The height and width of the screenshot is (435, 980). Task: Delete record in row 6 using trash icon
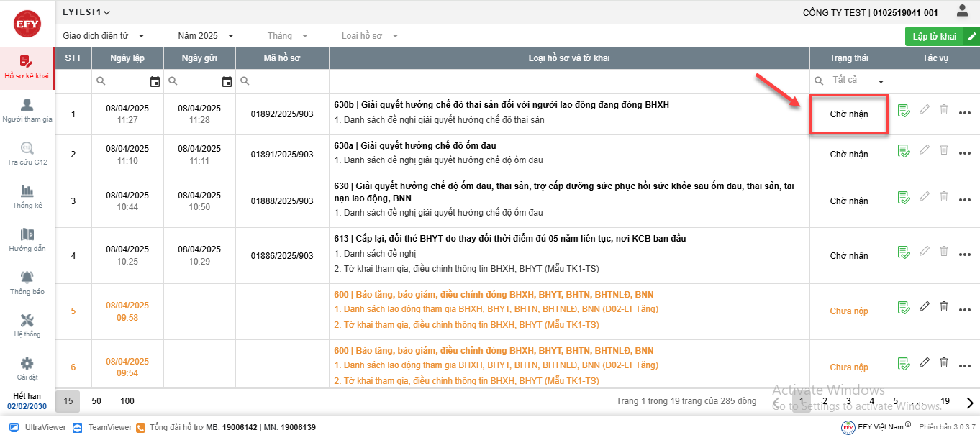[944, 363]
